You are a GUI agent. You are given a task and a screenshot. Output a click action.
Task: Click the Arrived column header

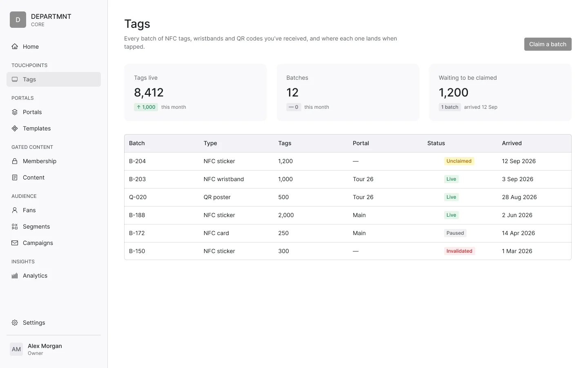(512, 143)
